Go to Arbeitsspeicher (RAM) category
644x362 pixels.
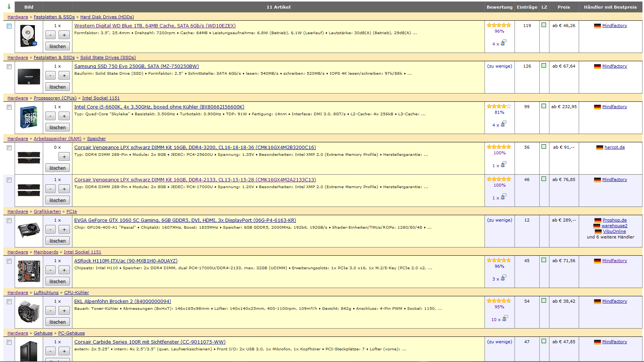(57, 139)
